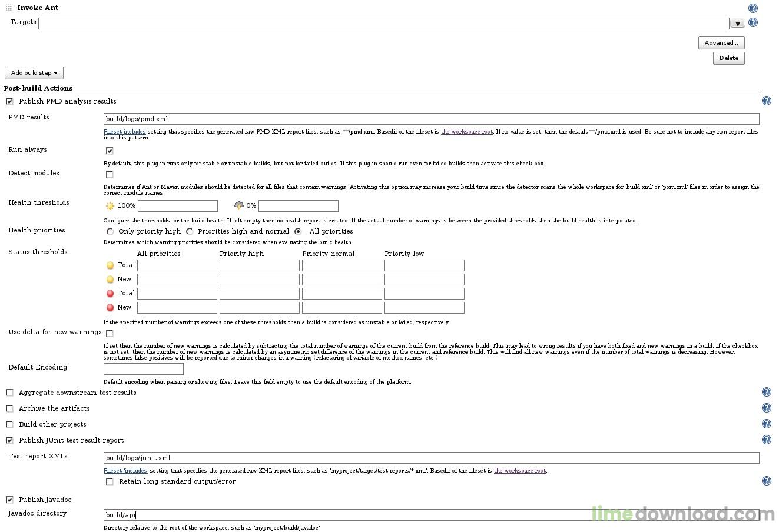Click the Priority low column header

pos(405,254)
